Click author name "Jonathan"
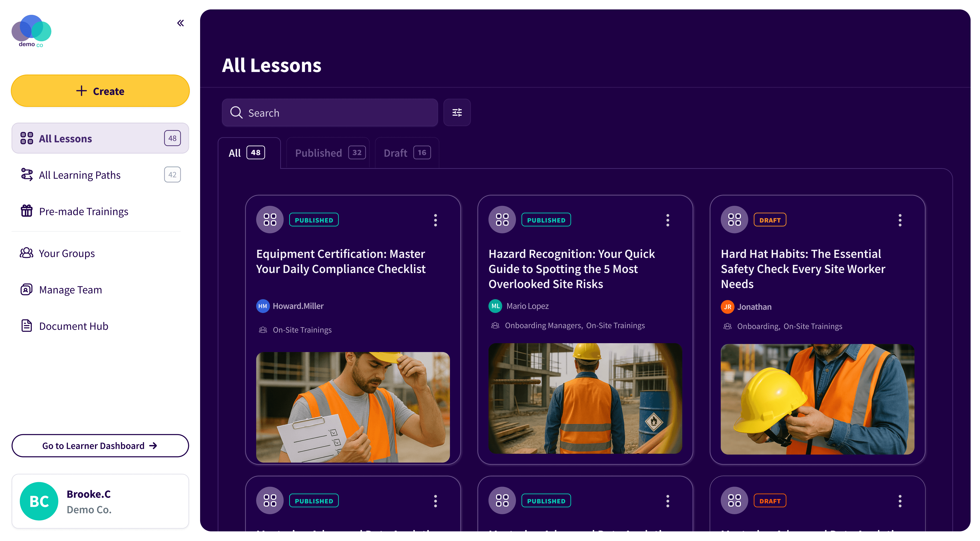 tap(754, 307)
